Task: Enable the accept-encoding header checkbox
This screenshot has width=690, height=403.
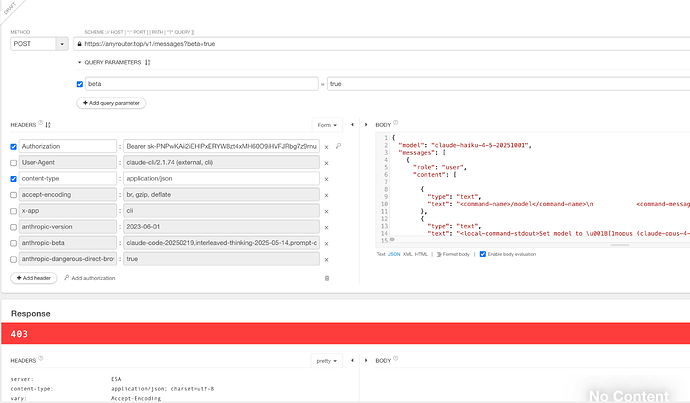Action: tap(14, 195)
